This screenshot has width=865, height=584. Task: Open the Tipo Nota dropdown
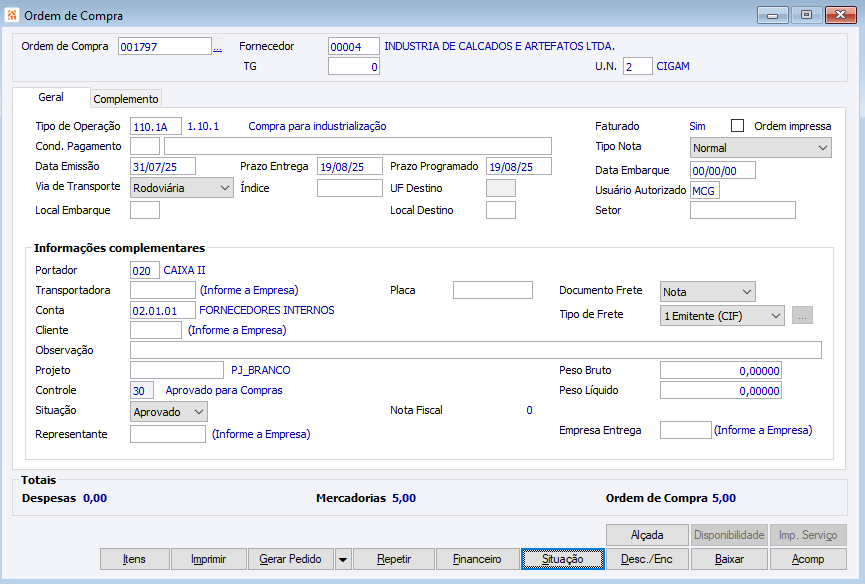click(760, 148)
